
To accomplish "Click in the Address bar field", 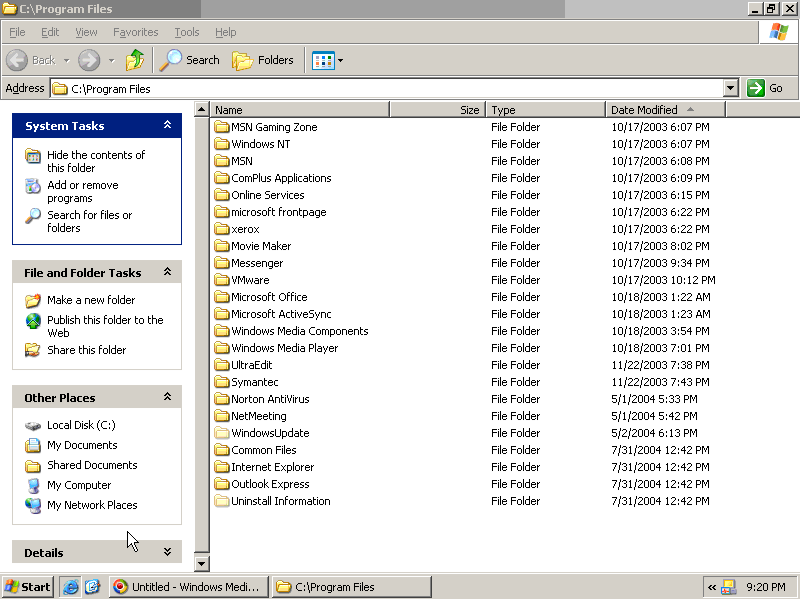I will tap(387, 88).
